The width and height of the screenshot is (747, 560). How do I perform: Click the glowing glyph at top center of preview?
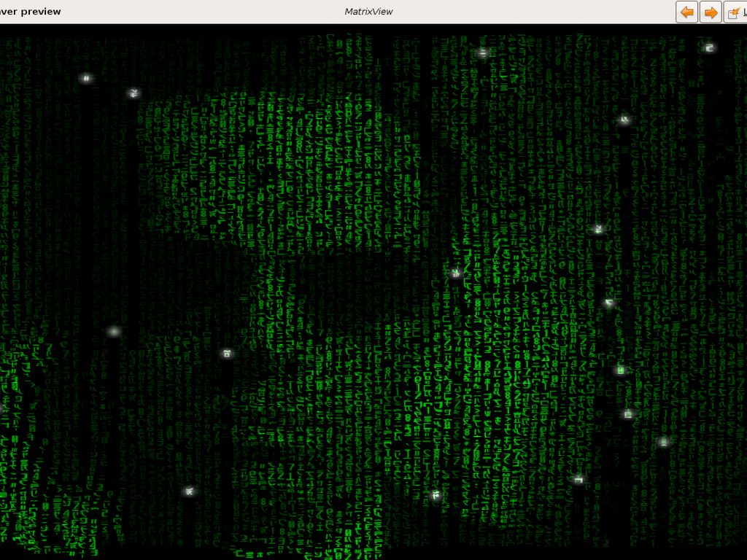point(482,52)
